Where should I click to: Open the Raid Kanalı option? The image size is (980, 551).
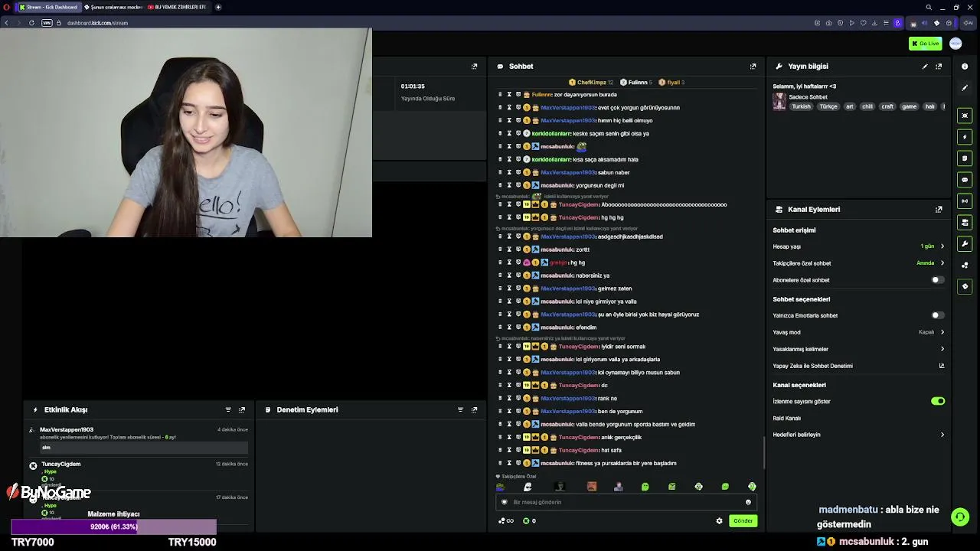tap(786, 419)
